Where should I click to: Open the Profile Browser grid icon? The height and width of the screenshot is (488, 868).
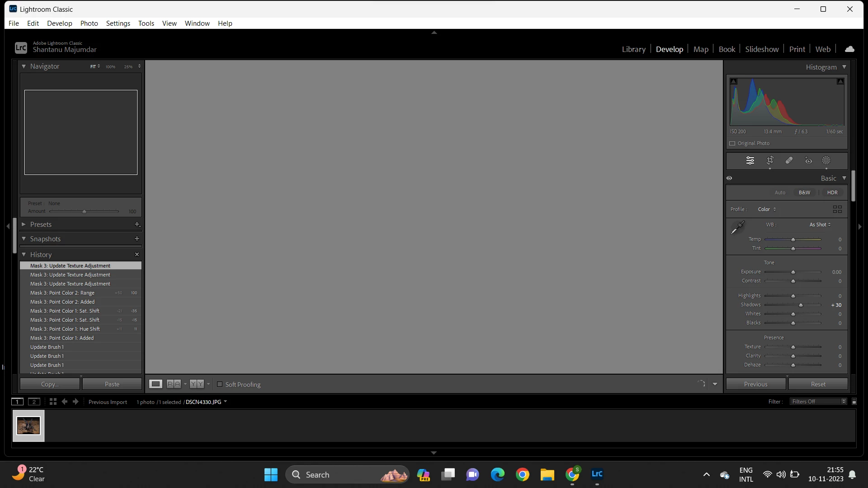click(837, 209)
